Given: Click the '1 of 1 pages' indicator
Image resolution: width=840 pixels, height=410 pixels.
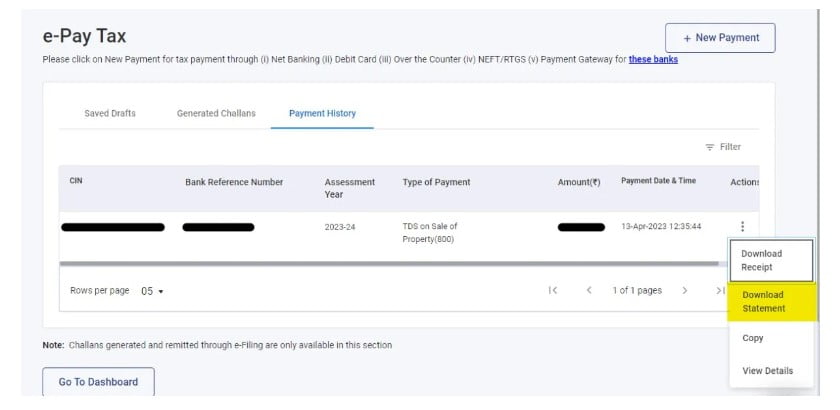Looking at the screenshot, I should pos(637,290).
